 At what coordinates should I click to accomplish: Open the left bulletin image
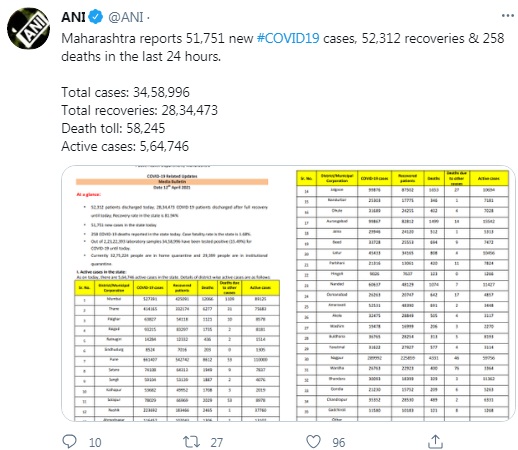[x=178, y=293]
